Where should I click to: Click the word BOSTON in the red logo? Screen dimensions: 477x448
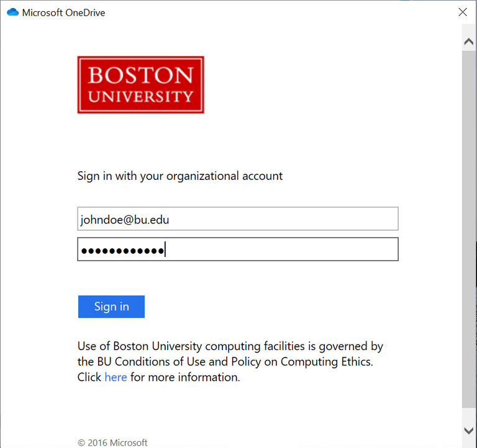pos(140,76)
